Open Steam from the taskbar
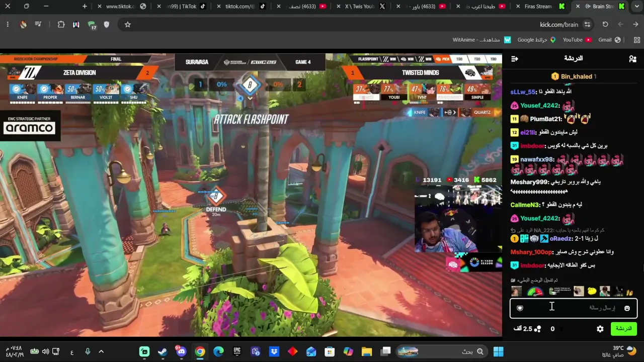 tap(163, 351)
